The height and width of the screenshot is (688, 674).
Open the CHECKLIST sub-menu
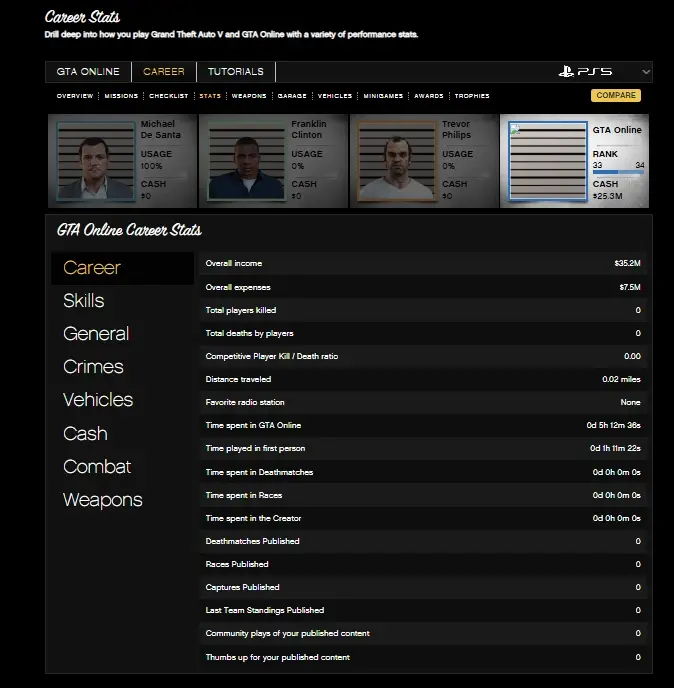point(168,96)
